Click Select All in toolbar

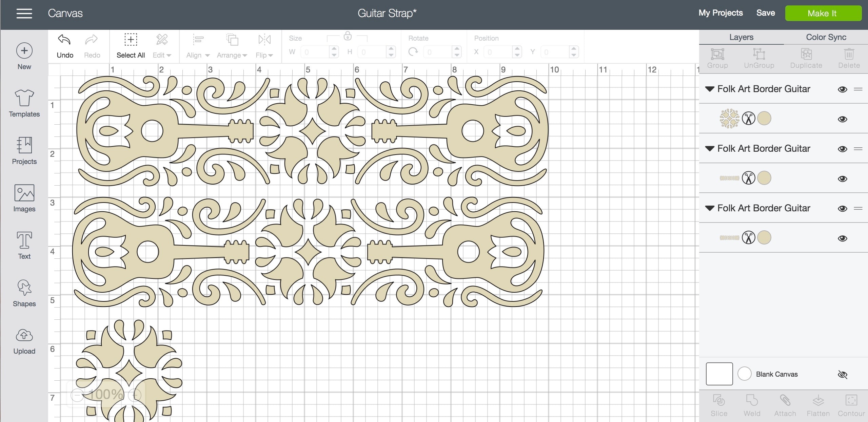131,46
